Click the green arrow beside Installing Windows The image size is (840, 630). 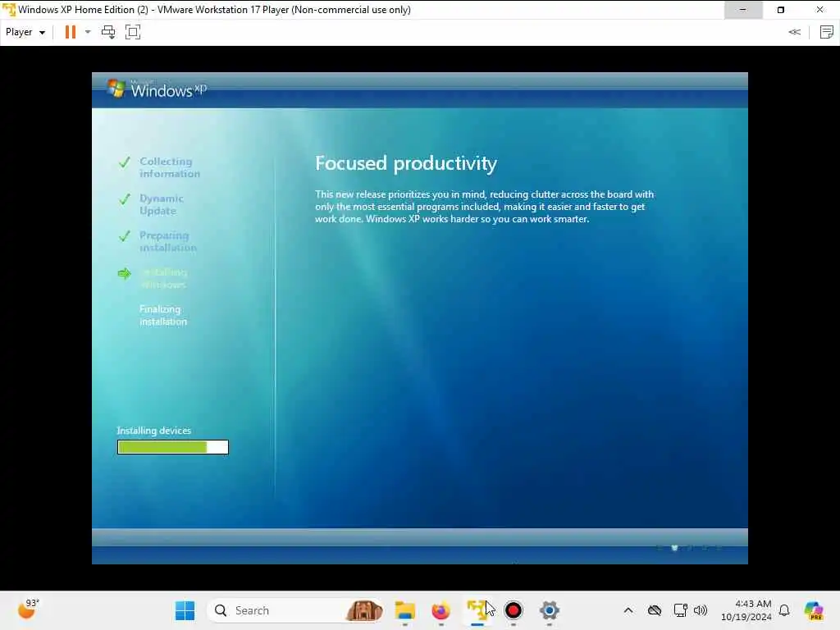click(125, 274)
